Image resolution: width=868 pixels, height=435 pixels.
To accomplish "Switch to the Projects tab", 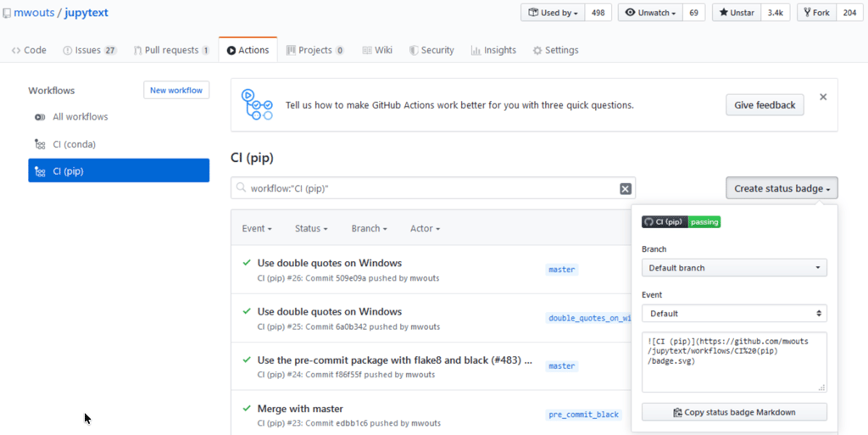I will [315, 50].
